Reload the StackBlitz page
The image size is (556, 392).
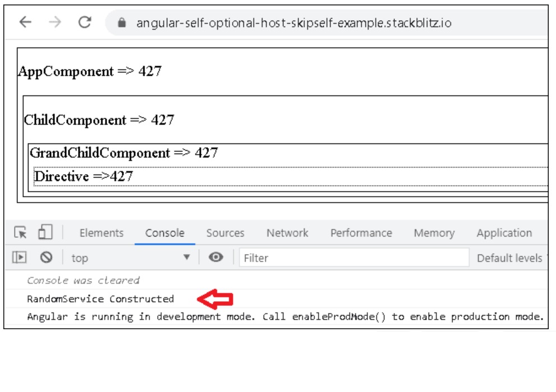[85, 22]
